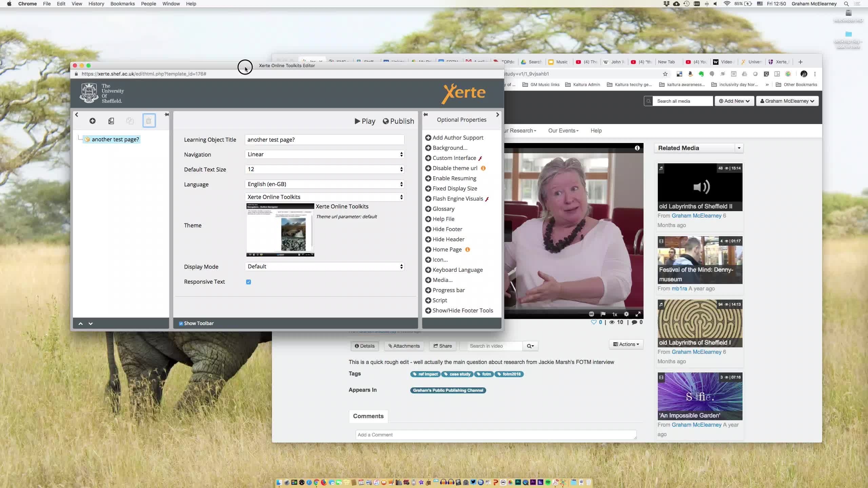Collapse the page tree panel with left chevron
Screen dimensions: 868x488
click(x=77, y=115)
